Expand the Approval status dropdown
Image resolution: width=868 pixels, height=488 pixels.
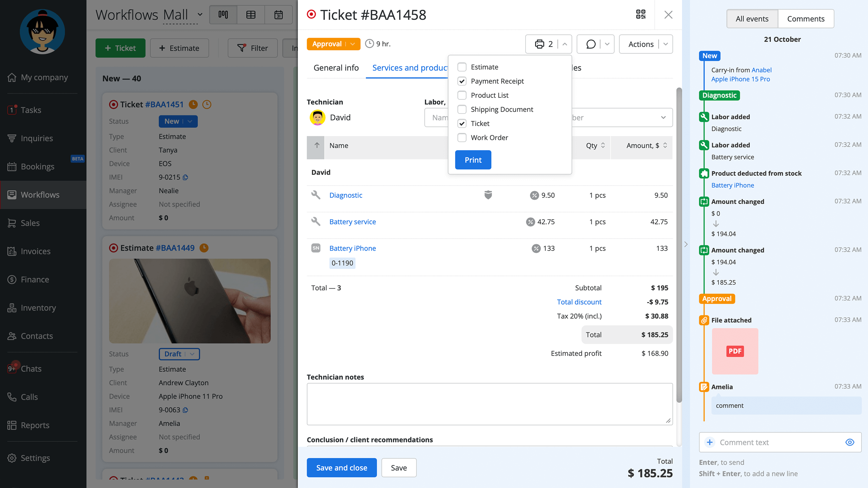tap(353, 44)
